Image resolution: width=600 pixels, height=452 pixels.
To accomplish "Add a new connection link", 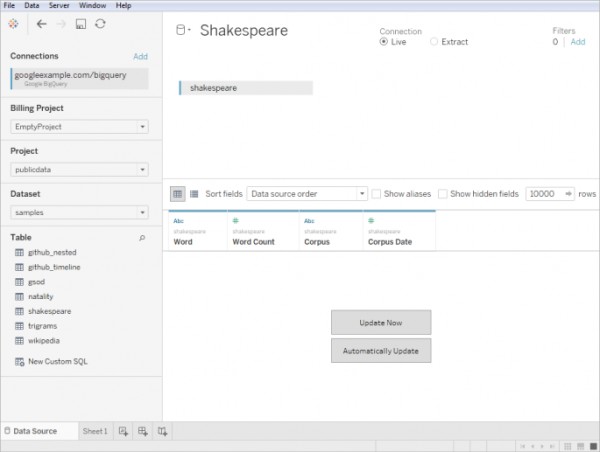I will 140,56.
